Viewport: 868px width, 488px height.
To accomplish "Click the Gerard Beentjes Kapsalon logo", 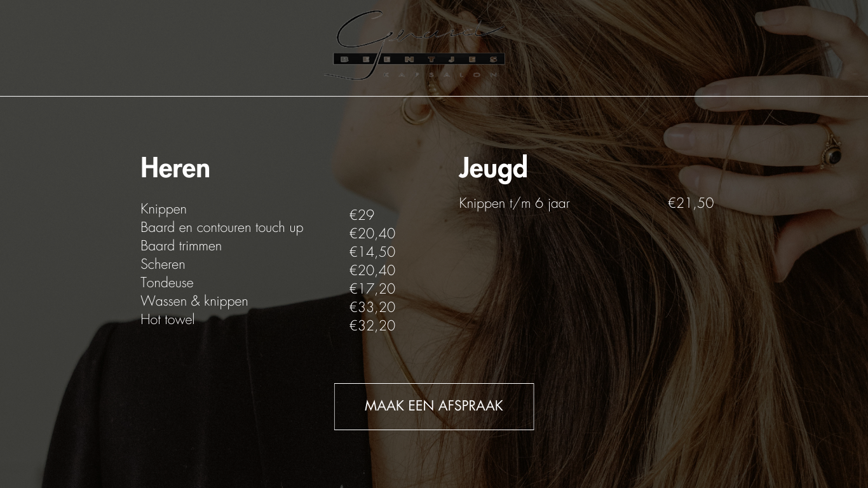I will [414, 44].
